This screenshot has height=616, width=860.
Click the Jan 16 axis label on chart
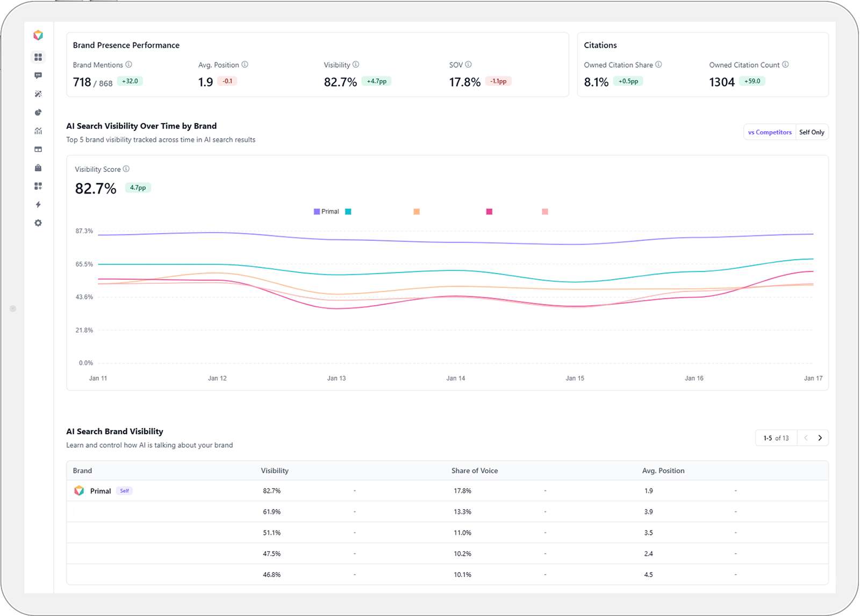694,378
